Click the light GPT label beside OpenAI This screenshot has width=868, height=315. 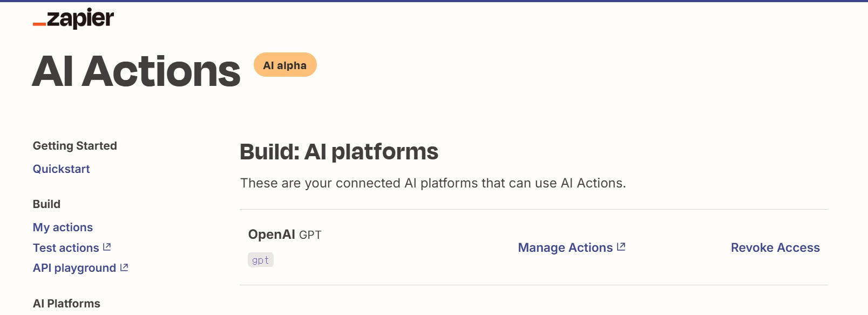310,235
